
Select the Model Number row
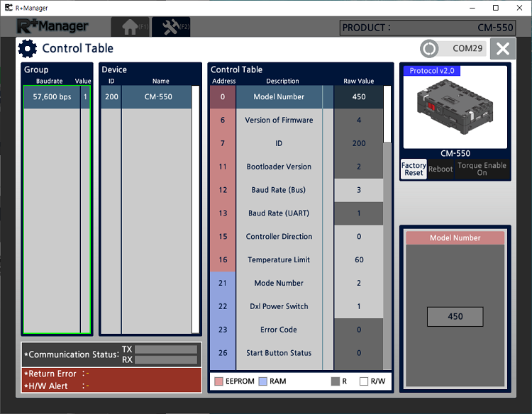pos(279,97)
